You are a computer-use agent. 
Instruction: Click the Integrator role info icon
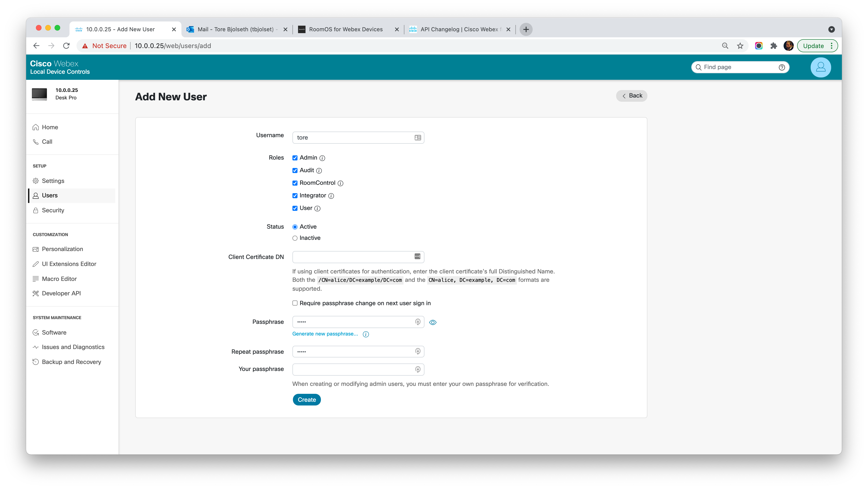pyautogui.click(x=331, y=196)
